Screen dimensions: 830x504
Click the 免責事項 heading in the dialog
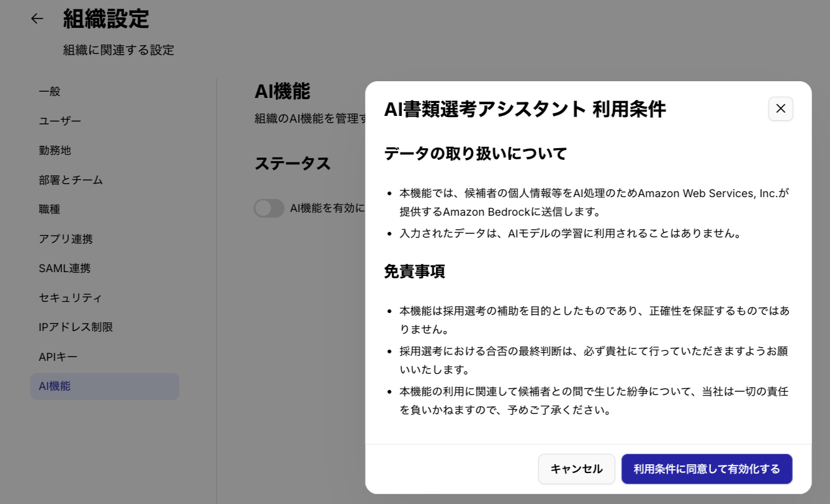(414, 272)
